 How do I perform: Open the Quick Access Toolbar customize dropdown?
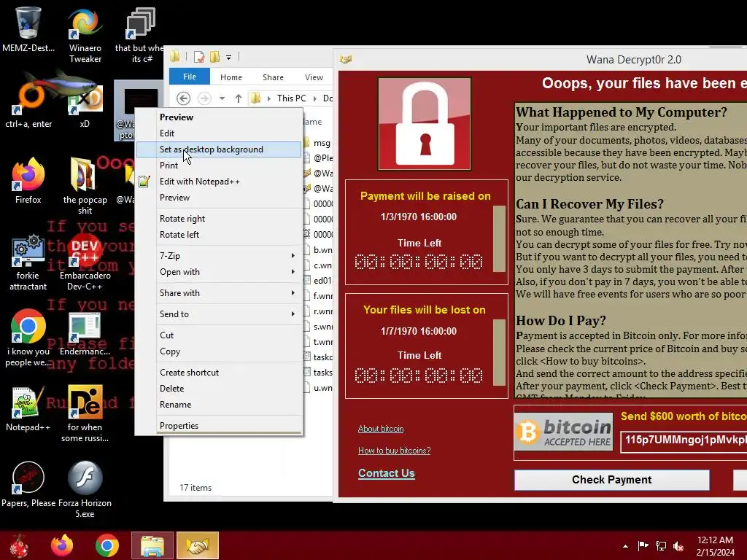[228, 58]
